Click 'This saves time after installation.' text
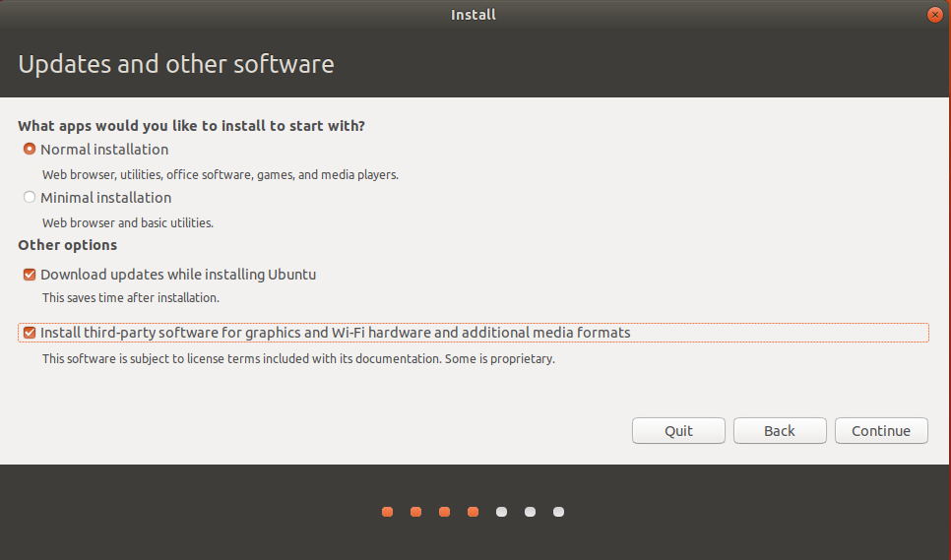 click(x=130, y=297)
